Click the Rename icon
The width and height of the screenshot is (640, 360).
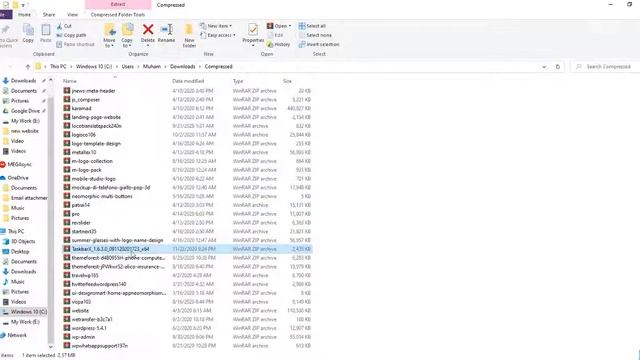167,30
